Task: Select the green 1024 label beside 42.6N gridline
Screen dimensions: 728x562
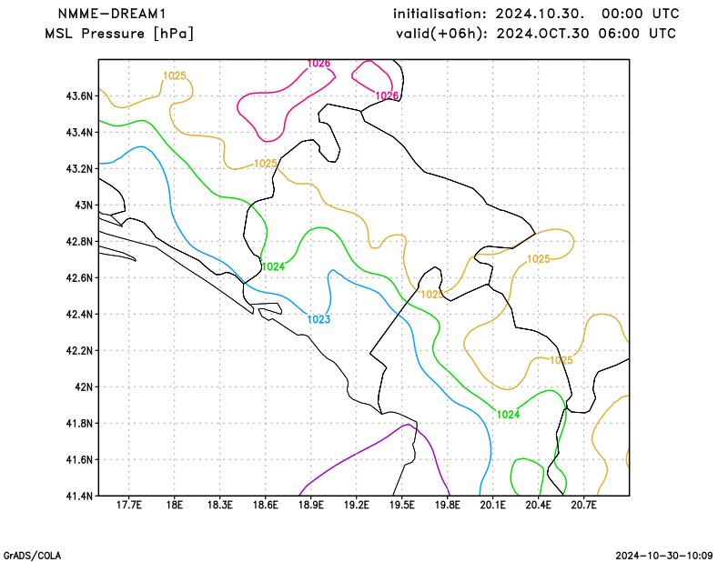Action: [273, 266]
